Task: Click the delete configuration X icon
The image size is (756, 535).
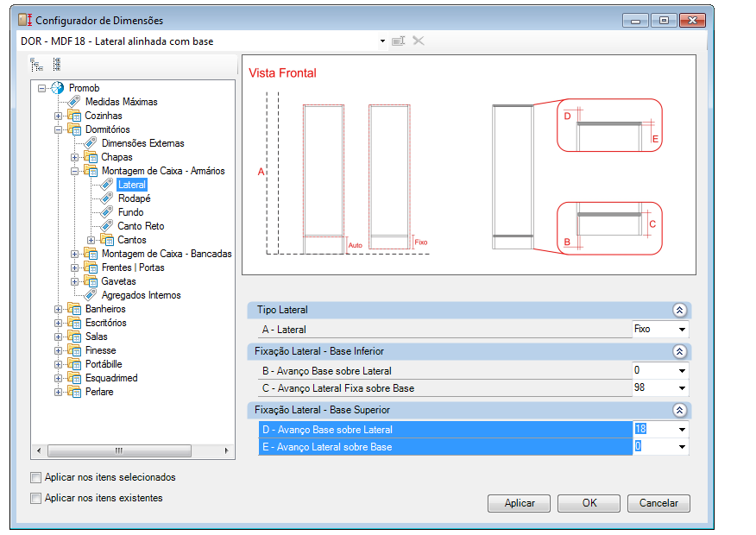Action: tap(419, 41)
